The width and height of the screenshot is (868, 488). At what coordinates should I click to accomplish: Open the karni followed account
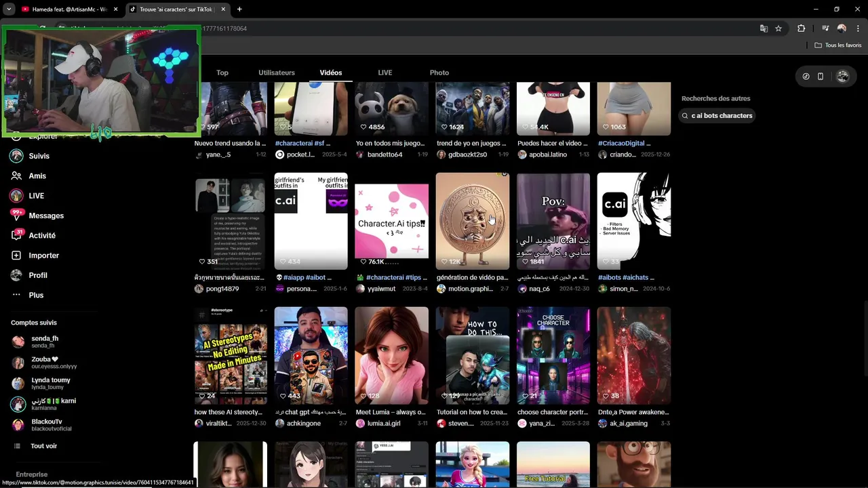point(44,404)
